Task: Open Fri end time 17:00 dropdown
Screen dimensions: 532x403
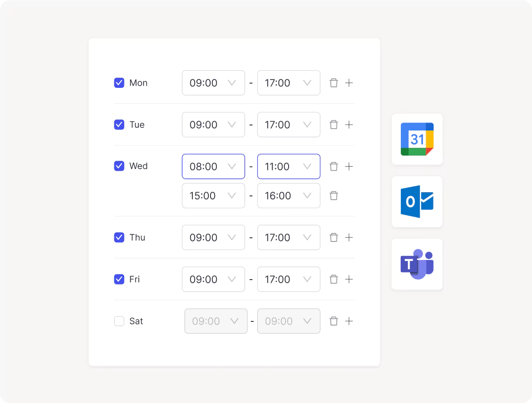Action: (289, 279)
